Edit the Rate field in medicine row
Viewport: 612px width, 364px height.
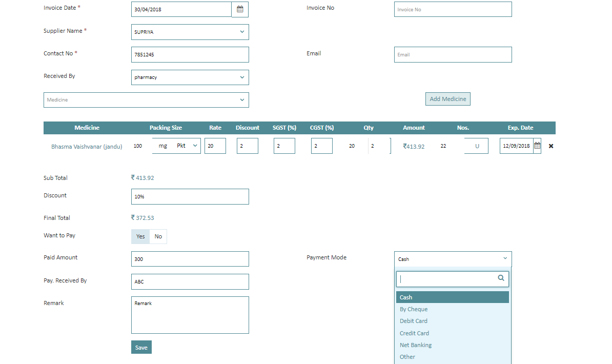pyautogui.click(x=215, y=146)
